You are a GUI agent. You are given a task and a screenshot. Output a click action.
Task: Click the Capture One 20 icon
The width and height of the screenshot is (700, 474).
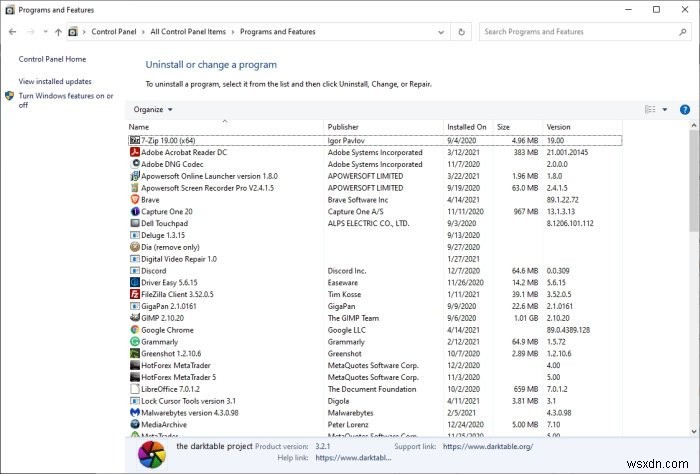click(x=134, y=212)
